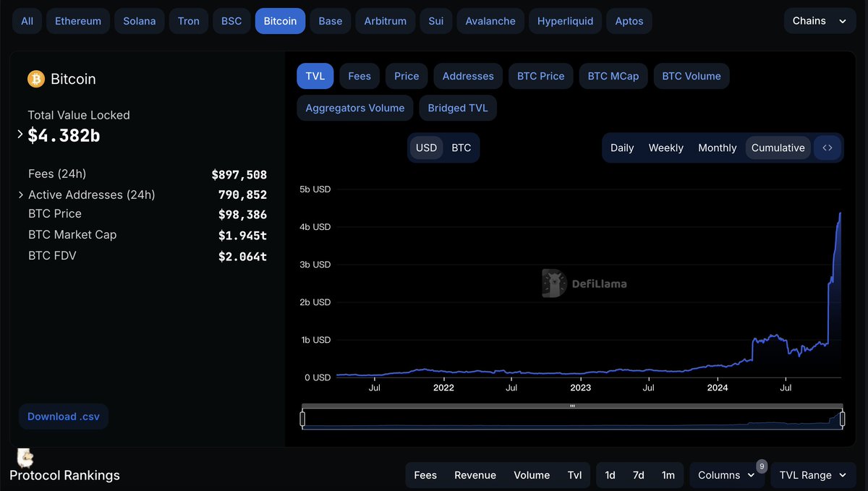This screenshot has height=491, width=868.
Task: Switch chart denomination to BTC
Action: (x=461, y=148)
